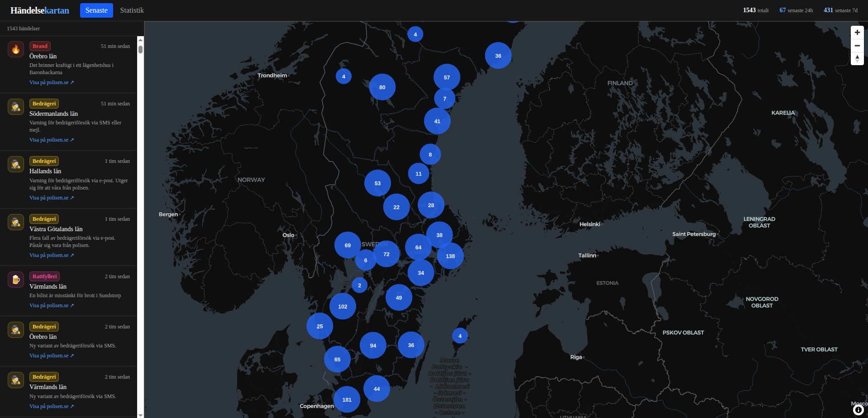
Task: Click the beer icon for Värmlands län Rattfylleri
Action: click(16, 280)
